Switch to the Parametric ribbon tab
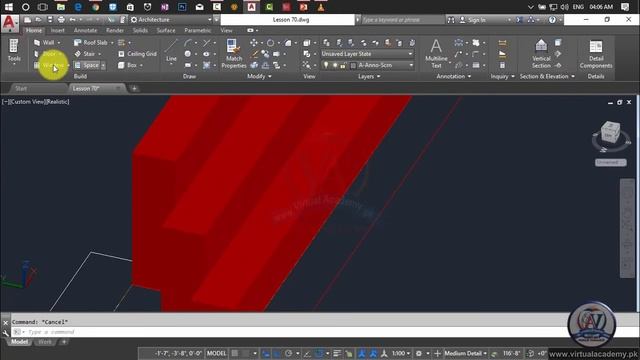640x360 pixels. [x=198, y=31]
